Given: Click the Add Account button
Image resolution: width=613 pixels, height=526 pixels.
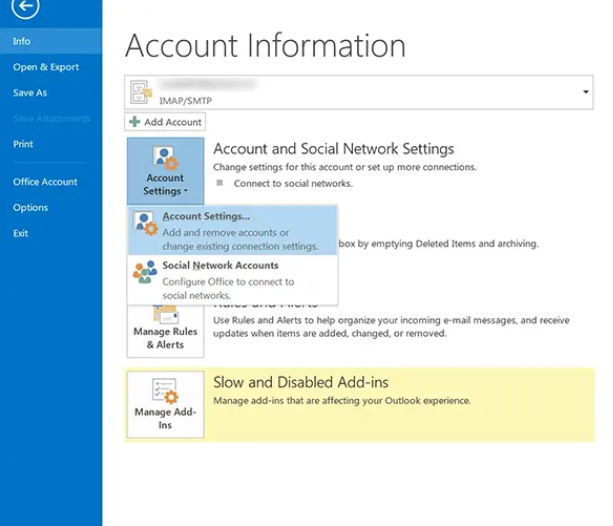Looking at the screenshot, I should coord(165,122).
